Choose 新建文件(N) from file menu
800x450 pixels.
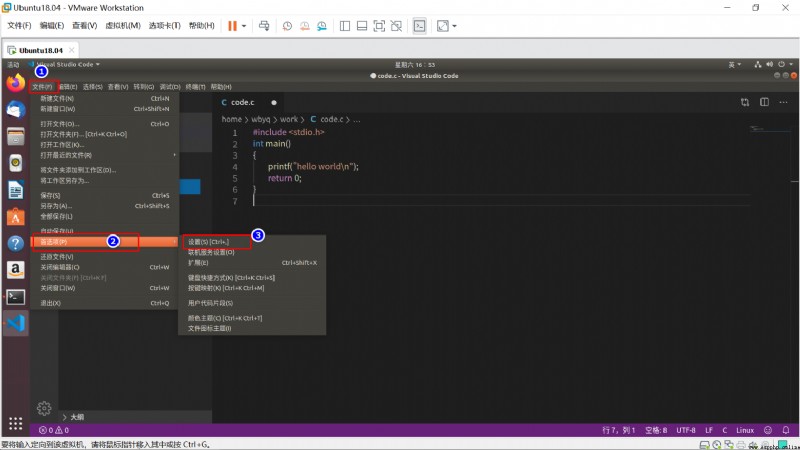pyautogui.click(x=104, y=98)
